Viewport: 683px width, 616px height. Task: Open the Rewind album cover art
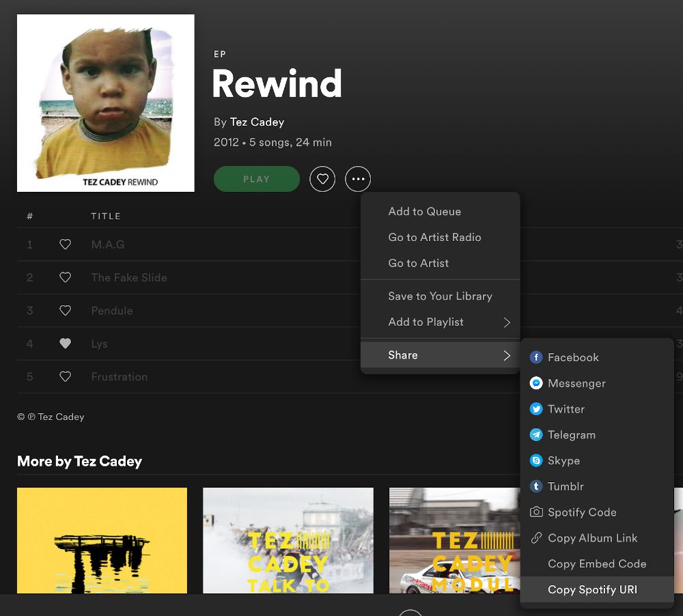(106, 103)
